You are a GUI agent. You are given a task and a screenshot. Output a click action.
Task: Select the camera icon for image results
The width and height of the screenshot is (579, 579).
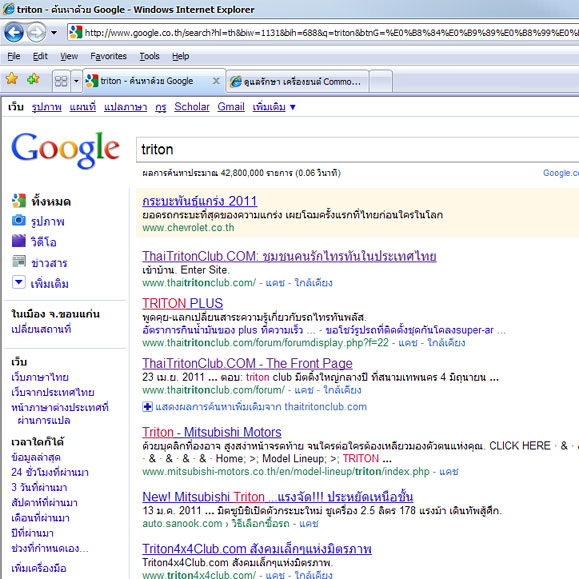point(18,220)
